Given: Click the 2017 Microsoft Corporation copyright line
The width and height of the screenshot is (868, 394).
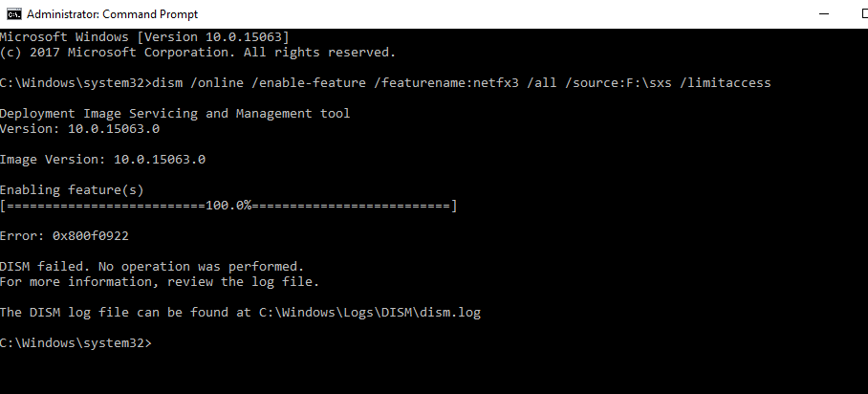Looking at the screenshot, I should pyautogui.click(x=198, y=53).
